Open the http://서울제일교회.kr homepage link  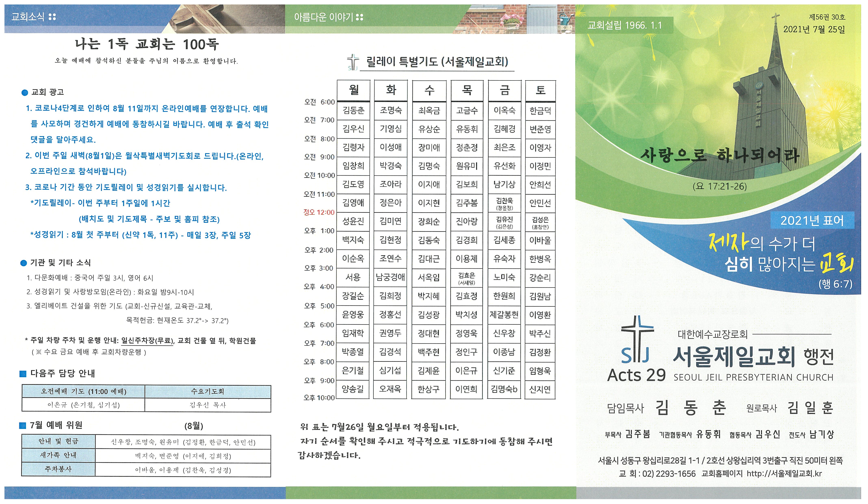[784, 474]
